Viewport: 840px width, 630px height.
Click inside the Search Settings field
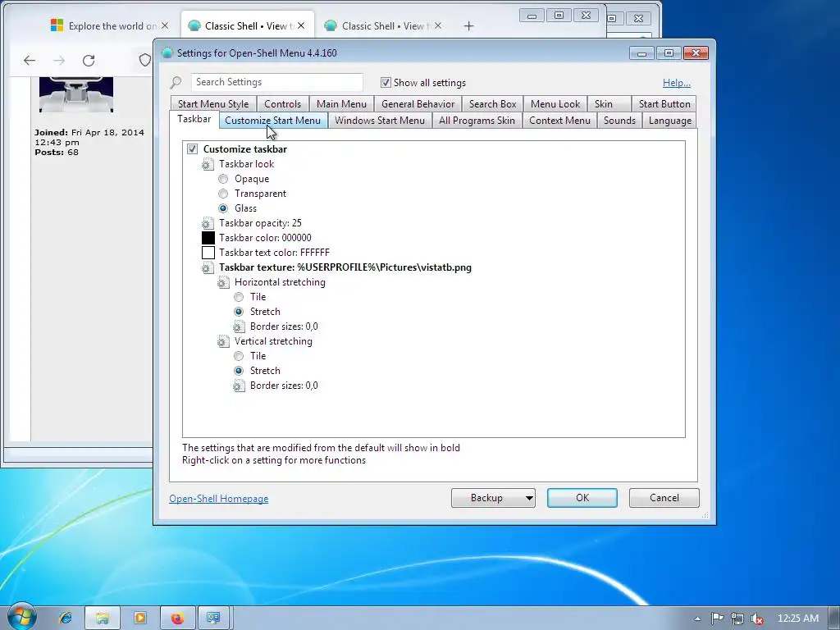pos(277,83)
